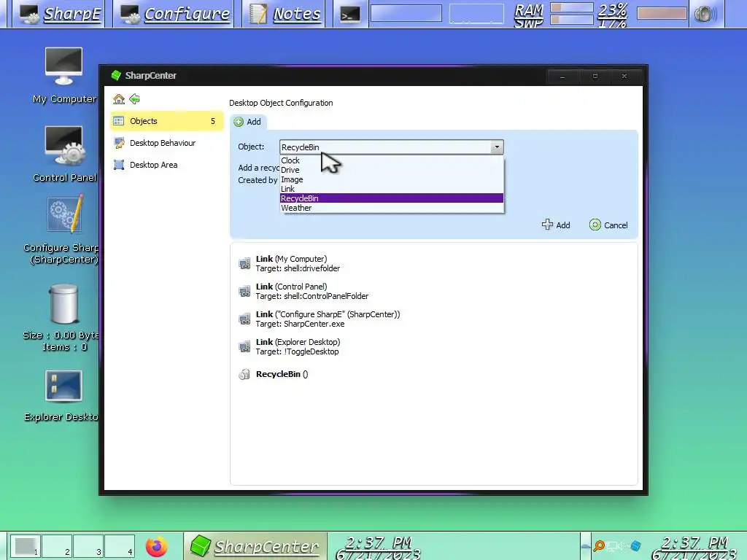The height and width of the screenshot is (560, 747).
Task: Select the Objects sidebar section
Action: (x=166, y=121)
